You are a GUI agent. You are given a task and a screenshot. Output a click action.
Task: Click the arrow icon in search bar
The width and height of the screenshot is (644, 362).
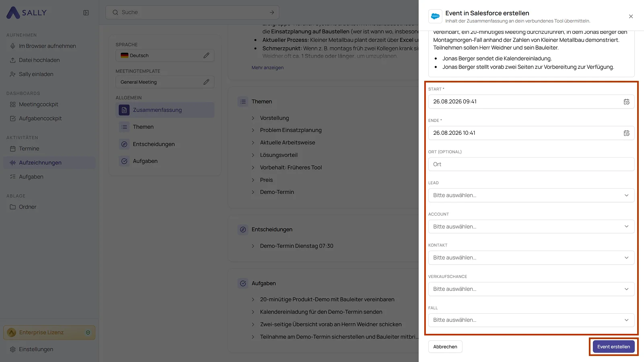click(272, 12)
